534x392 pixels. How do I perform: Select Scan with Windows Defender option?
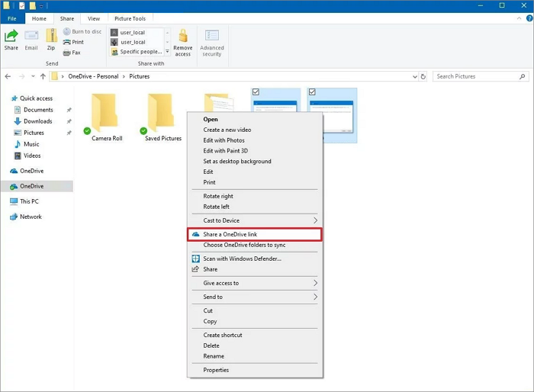(241, 259)
